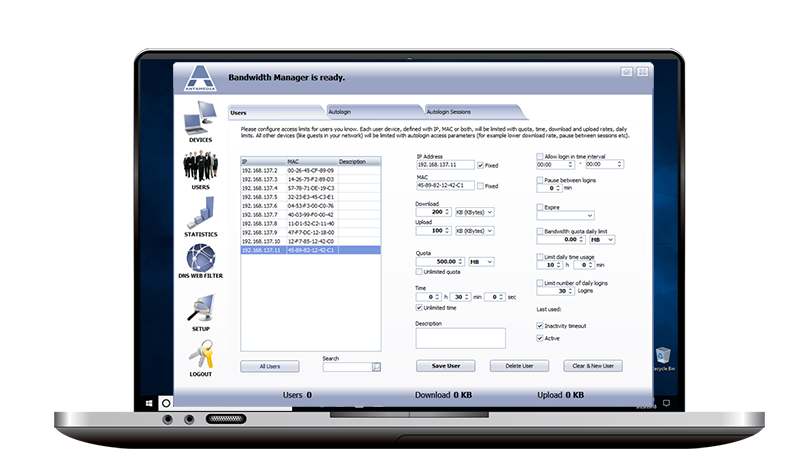Adjust the Quota 500.00 stepper
This screenshot has height=476, width=800.
tap(460, 262)
